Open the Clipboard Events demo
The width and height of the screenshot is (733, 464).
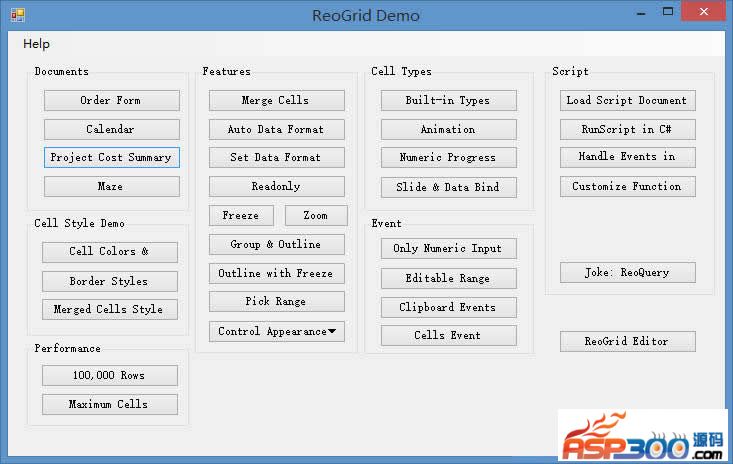click(449, 307)
